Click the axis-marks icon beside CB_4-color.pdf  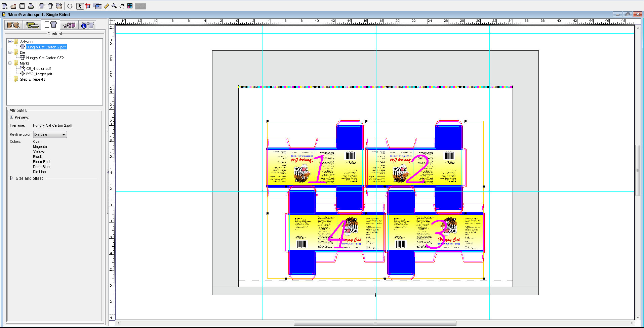pos(23,68)
